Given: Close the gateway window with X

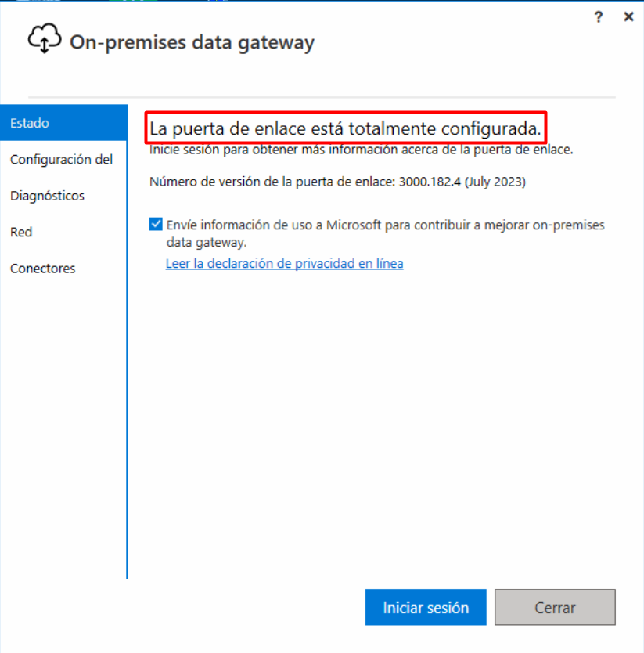Looking at the screenshot, I should pos(628,16).
